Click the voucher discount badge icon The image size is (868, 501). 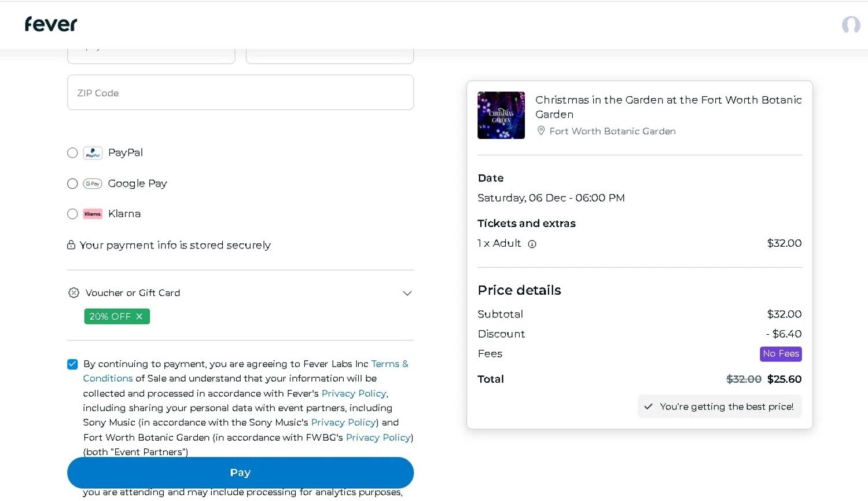point(73,293)
